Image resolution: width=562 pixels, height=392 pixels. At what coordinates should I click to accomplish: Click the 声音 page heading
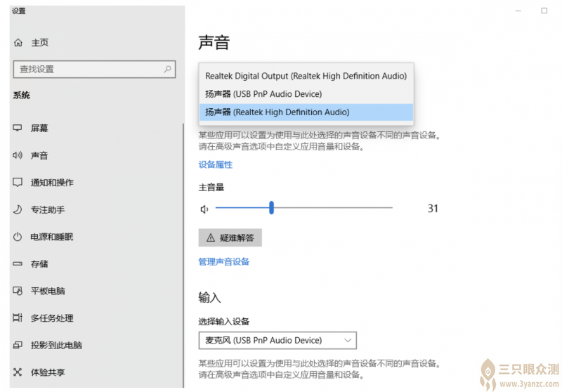coord(214,42)
